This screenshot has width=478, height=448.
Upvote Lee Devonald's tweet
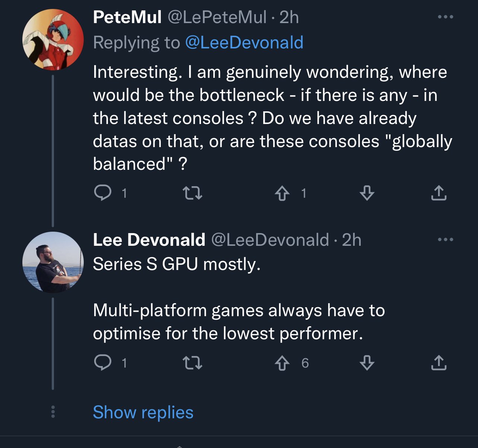point(282,363)
